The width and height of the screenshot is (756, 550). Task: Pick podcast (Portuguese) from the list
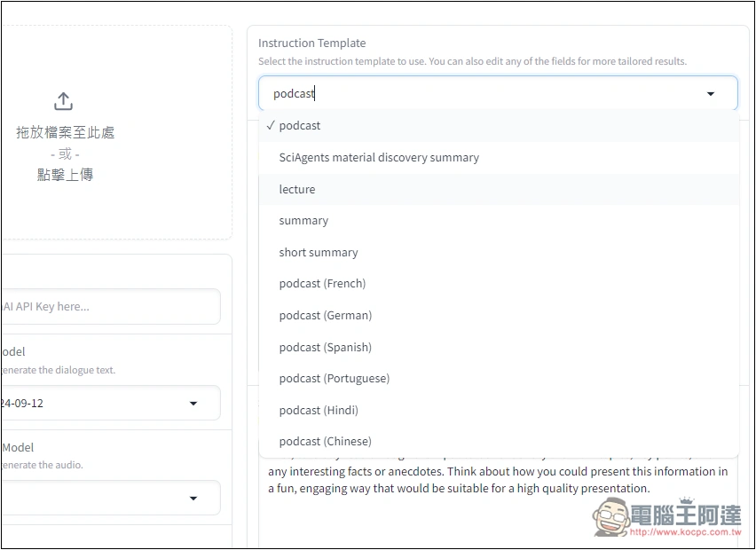click(x=499, y=379)
